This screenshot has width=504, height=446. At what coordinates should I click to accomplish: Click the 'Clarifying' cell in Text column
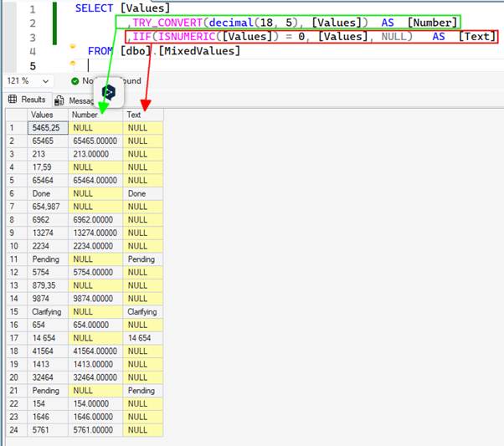(141, 311)
